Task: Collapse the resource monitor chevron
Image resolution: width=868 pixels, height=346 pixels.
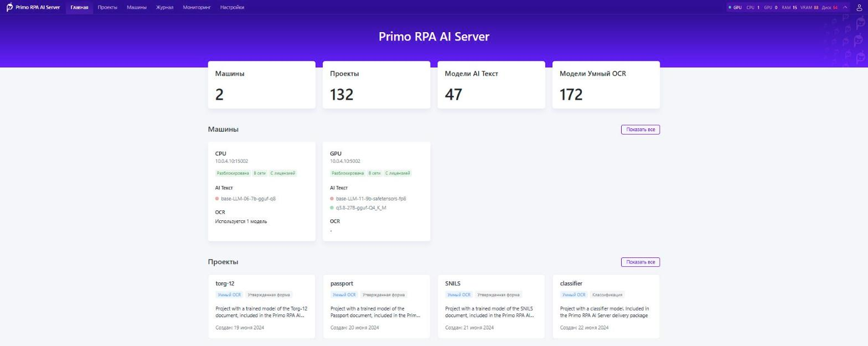Action: (x=845, y=7)
